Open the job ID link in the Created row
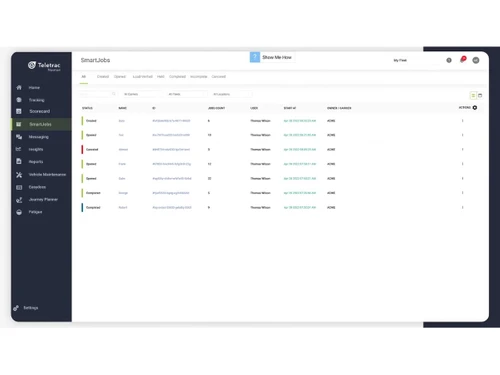This screenshot has height=375, width=500. (171, 121)
